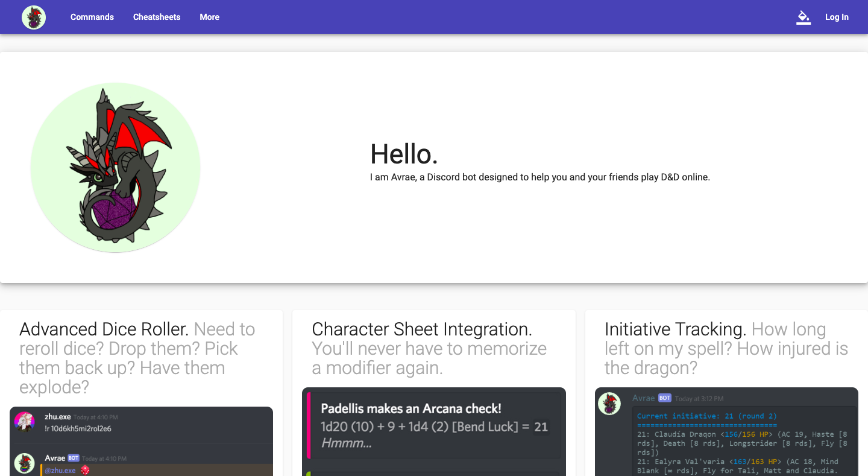Open the Cheatsheets menu
Image resolution: width=868 pixels, height=476 pixels.
pyautogui.click(x=157, y=17)
